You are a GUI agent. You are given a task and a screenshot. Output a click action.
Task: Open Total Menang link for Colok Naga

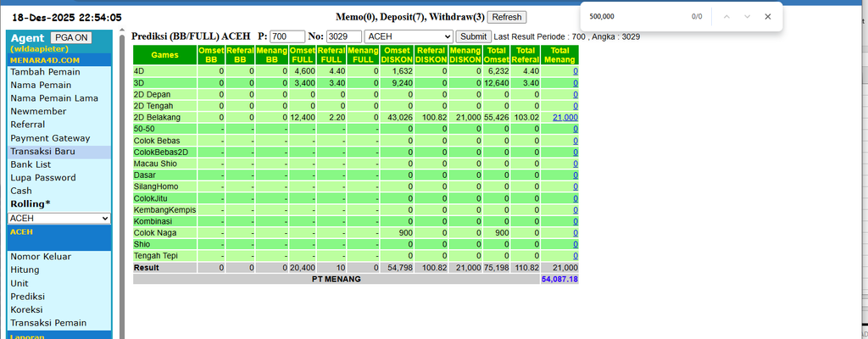[x=576, y=233]
